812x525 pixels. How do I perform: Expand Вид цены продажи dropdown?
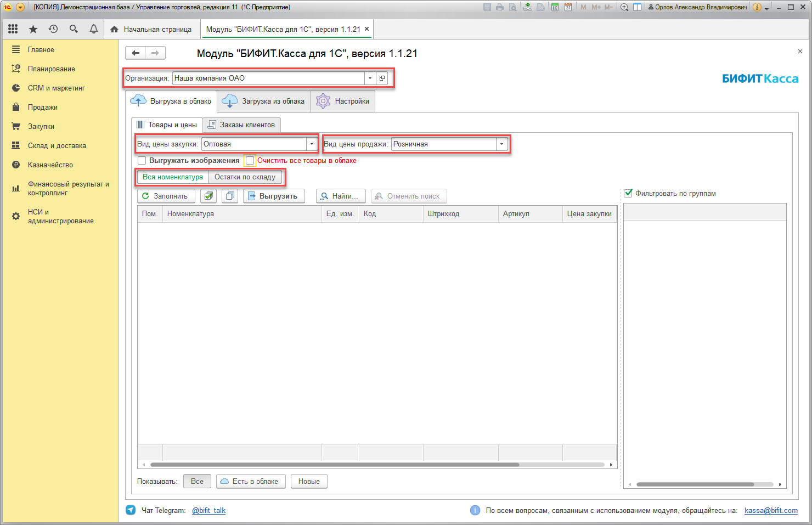[x=501, y=144]
